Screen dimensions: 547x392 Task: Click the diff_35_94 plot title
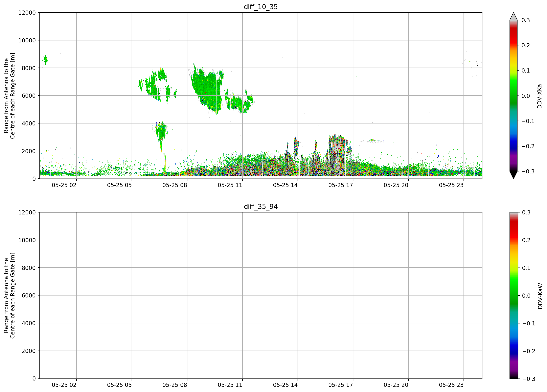(261, 207)
